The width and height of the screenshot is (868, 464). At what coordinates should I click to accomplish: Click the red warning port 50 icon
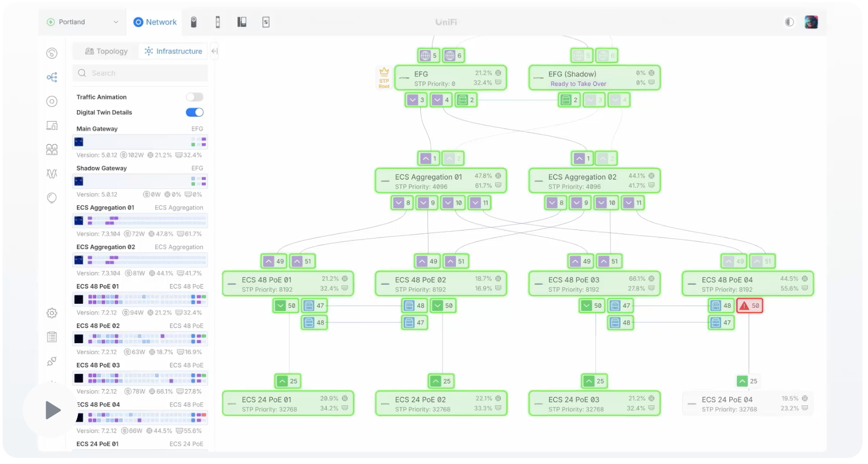(x=749, y=306)
